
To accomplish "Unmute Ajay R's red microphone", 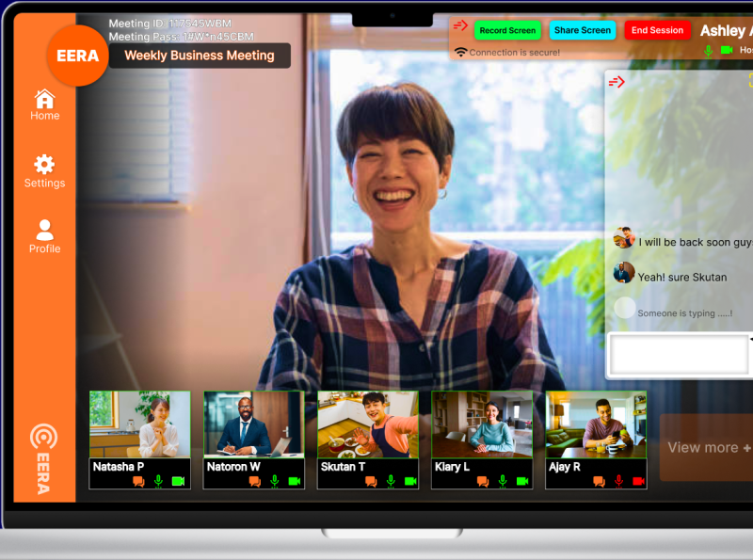I will tap(618, 481).
